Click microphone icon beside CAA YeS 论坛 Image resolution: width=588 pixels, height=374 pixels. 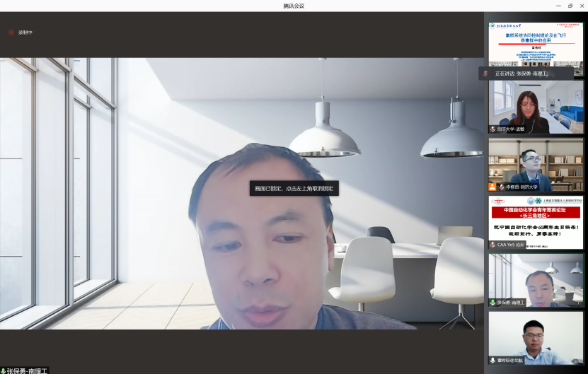492,245
